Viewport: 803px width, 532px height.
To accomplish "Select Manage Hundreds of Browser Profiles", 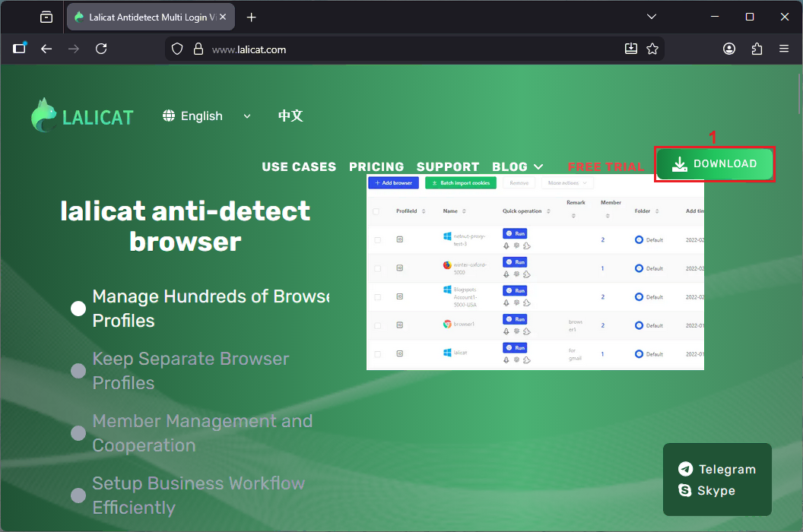I will point(200,309).
